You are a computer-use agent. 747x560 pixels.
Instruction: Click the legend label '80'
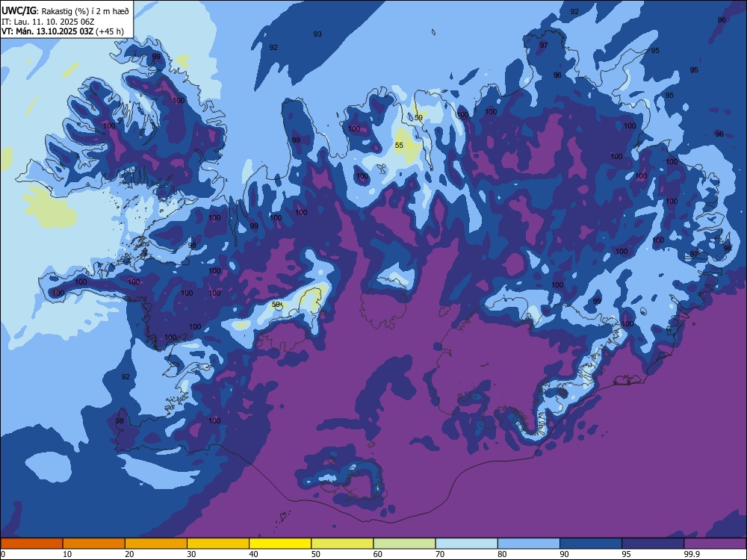point(502,554)
